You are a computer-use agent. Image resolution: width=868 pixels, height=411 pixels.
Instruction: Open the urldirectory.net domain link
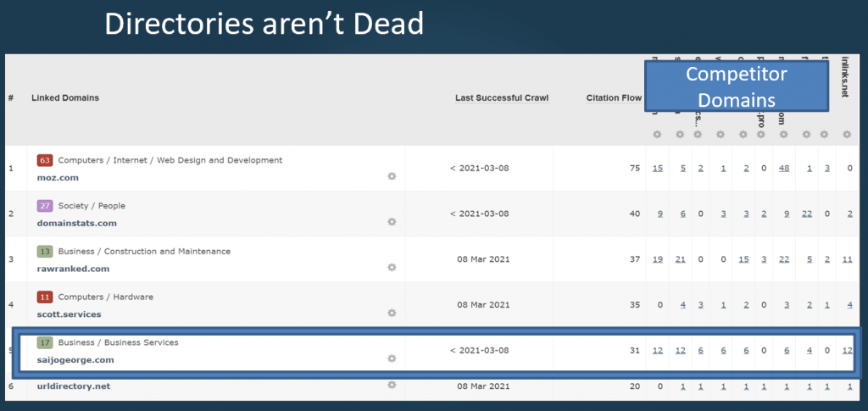pyautogui.click(x=74, y=386)
